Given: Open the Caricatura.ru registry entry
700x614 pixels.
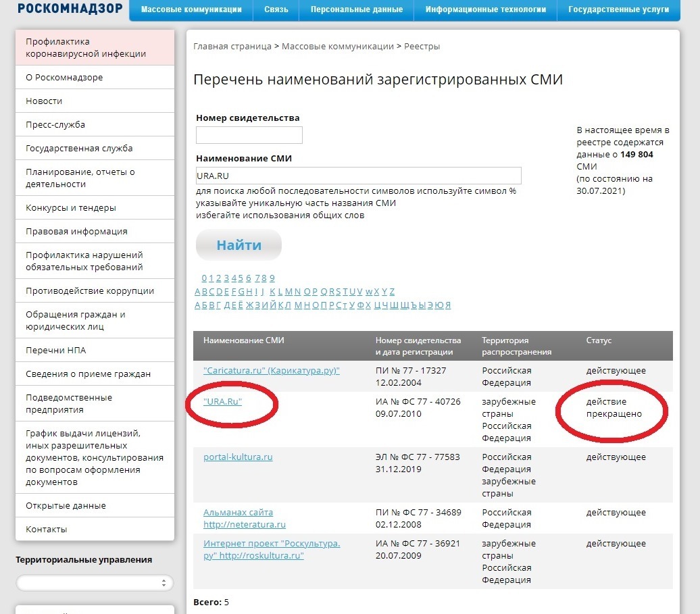Looking at the screenshot, I should point(272,370).
